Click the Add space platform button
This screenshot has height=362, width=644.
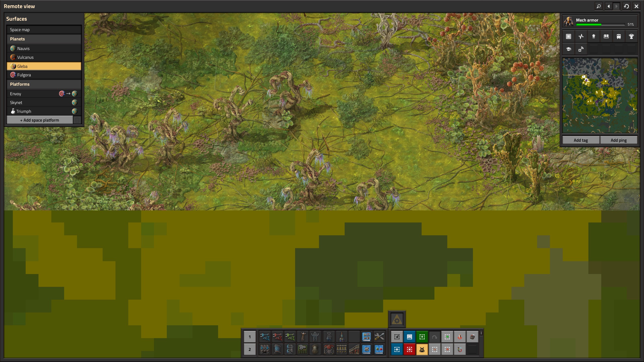[x=40, y=120]
